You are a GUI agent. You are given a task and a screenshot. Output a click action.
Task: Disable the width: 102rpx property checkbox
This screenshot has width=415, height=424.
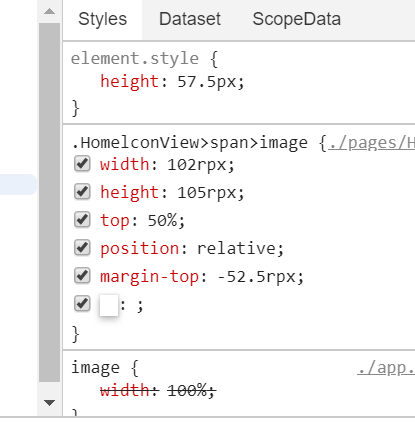(x=82, y=164)
